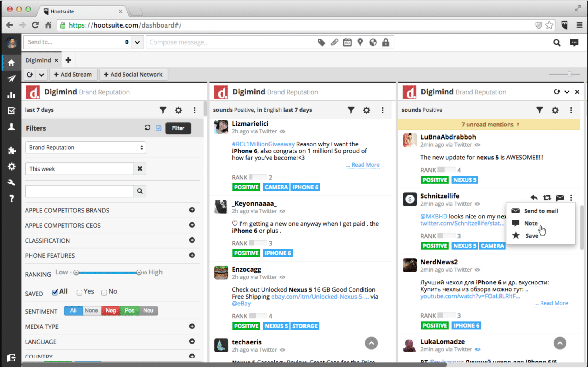
Task: Check the Yes option under Saved
Action: (x=79, y=292)
